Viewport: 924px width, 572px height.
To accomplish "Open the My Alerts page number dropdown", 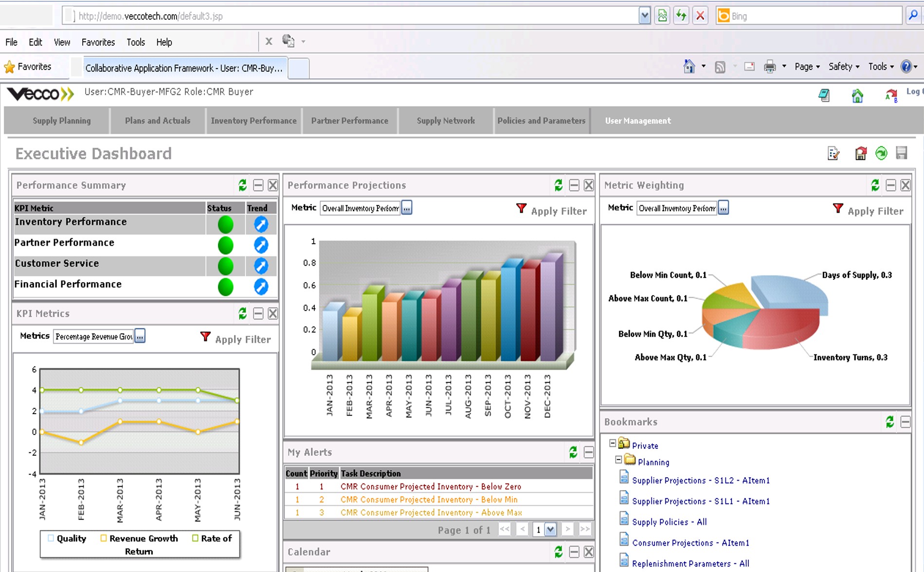I will click(550, 530).
